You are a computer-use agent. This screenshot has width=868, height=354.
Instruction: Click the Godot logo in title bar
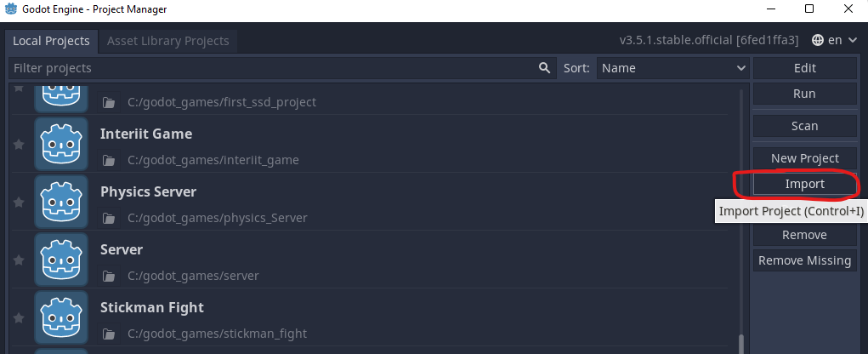coord(10,9)
